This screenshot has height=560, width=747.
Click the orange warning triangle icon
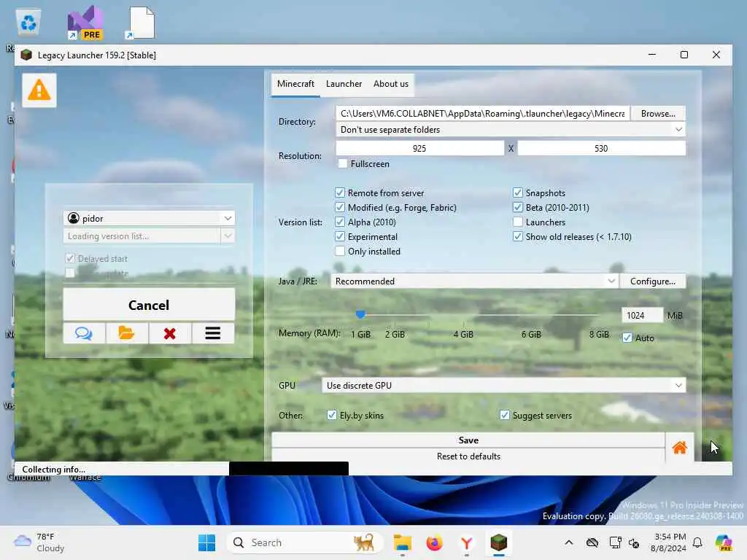39,90
